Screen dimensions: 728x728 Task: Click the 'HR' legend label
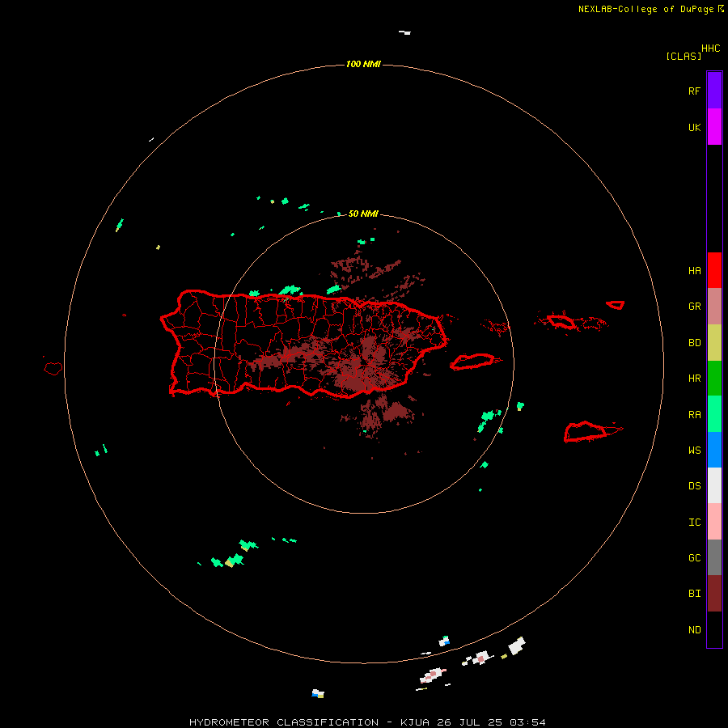(695, 379)
